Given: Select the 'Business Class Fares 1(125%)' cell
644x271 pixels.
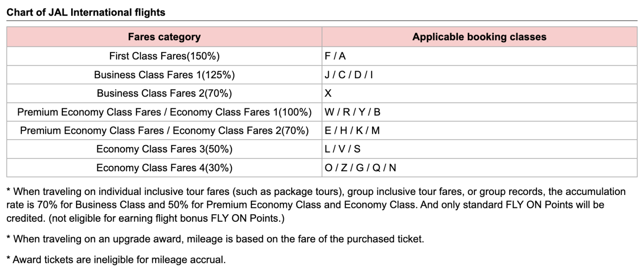Looking at the screenshot, I should click(164, 75).
